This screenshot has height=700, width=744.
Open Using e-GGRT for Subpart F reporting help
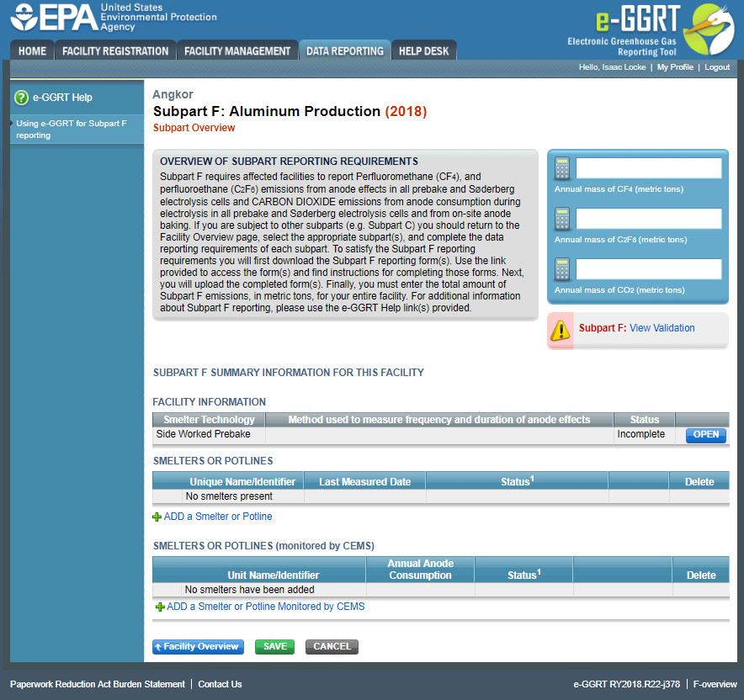(x=72, y=129)
